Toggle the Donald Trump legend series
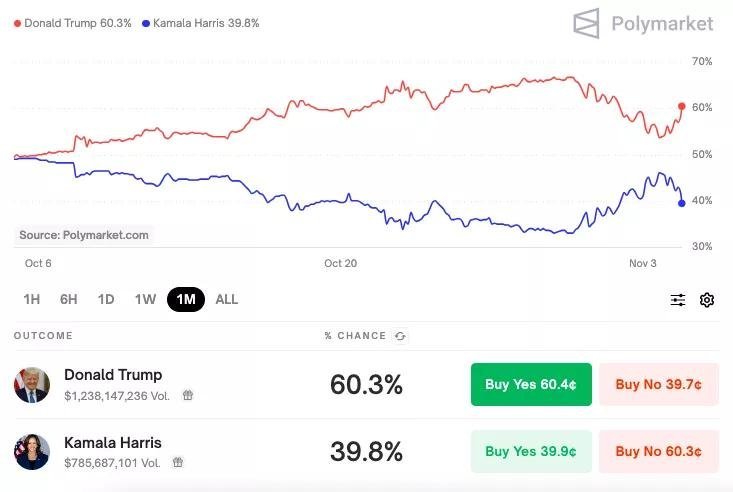733x492 pixels. pos(73,23)
